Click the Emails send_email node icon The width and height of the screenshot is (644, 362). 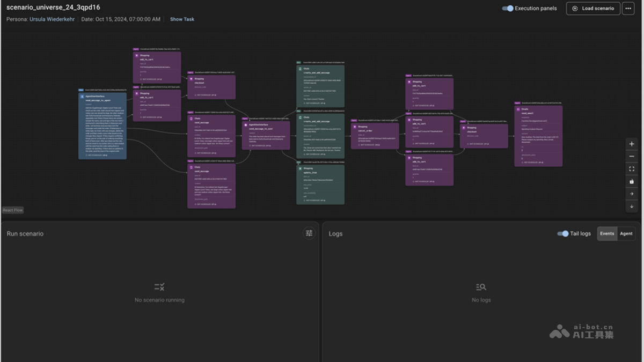(518, 109)
